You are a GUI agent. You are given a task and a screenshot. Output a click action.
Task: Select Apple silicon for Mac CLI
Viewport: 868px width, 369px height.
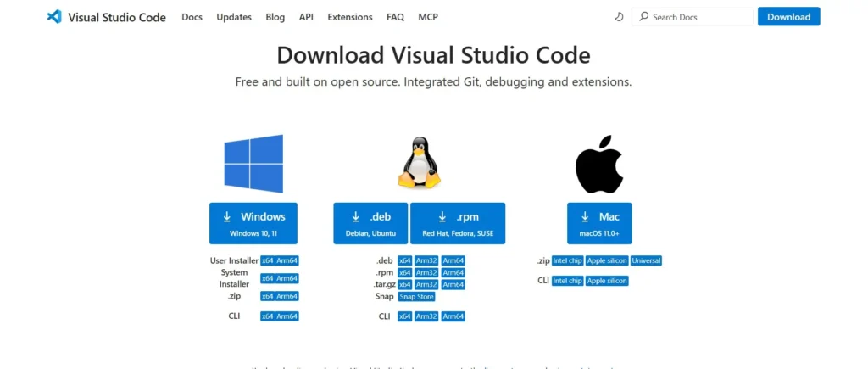[607, 281]
